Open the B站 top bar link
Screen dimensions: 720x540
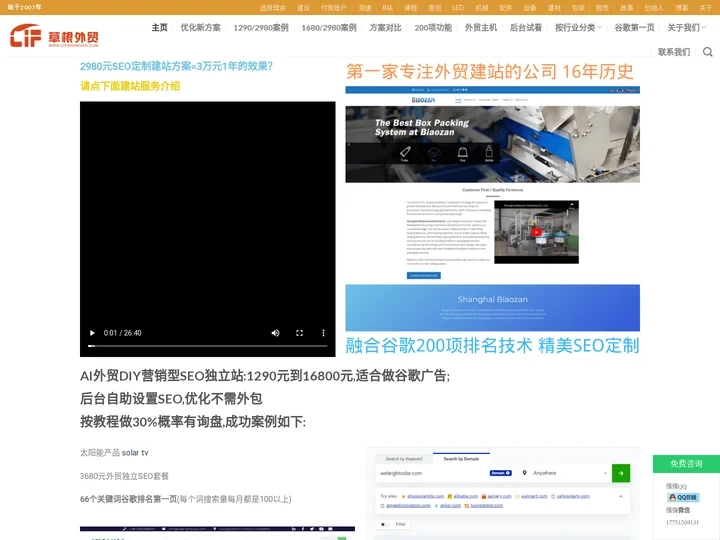(x=388, y=8)
